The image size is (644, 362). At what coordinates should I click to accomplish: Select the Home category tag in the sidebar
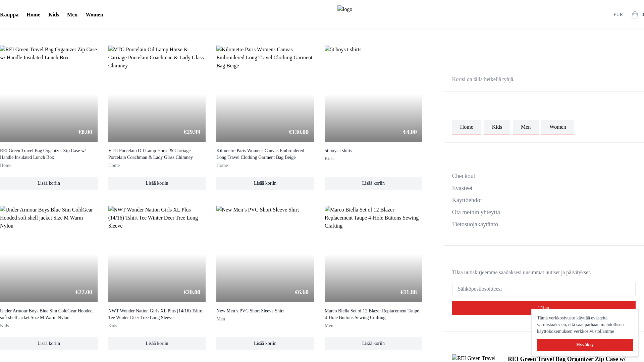pos(467,127)
